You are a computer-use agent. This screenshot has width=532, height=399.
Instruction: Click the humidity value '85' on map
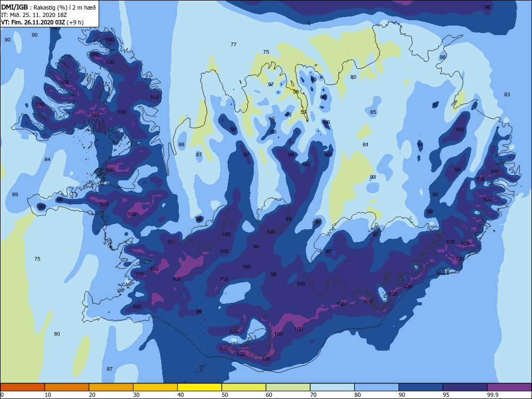[373, 112]
